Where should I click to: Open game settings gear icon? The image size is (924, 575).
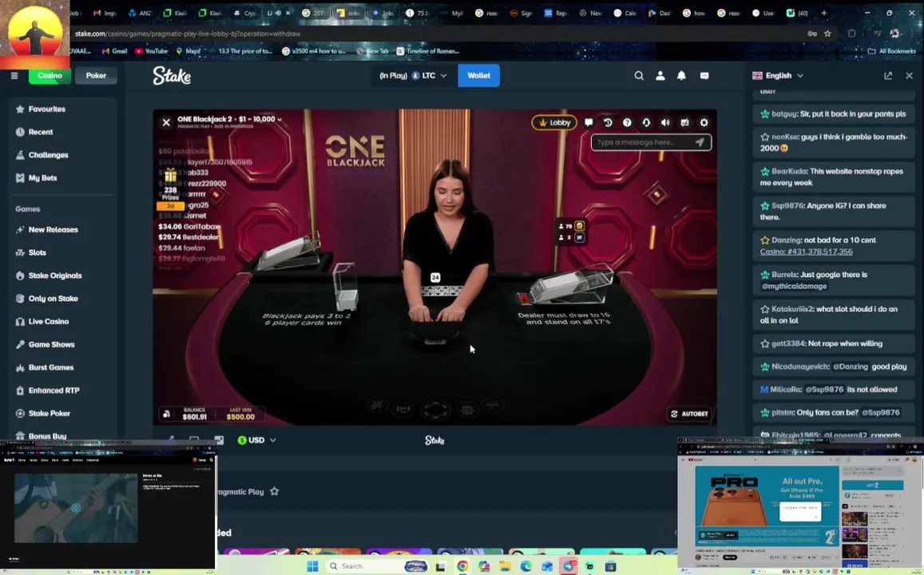(x=704, y=122)
